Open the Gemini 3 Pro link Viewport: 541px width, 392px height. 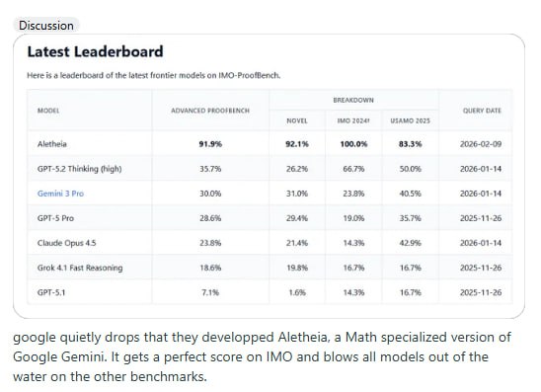pos(61,194)
